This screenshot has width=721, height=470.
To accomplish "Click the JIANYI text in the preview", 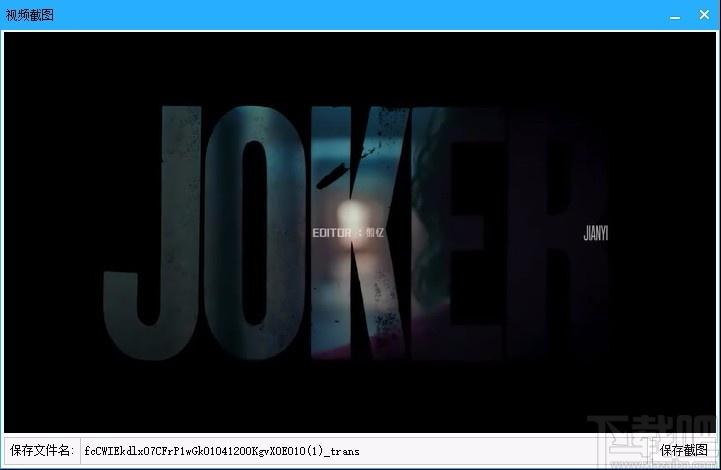I will pos(596,233).
